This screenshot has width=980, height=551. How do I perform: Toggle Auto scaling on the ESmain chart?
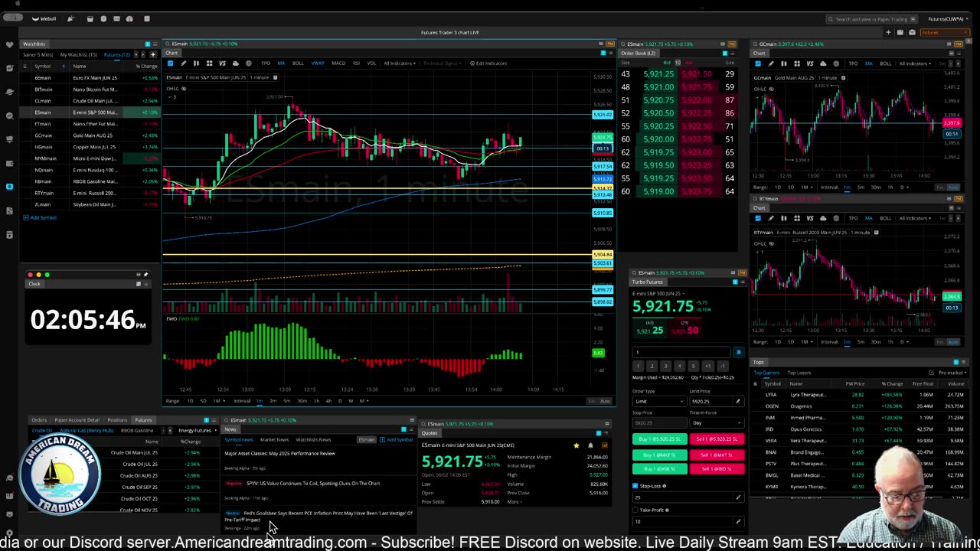605,401
